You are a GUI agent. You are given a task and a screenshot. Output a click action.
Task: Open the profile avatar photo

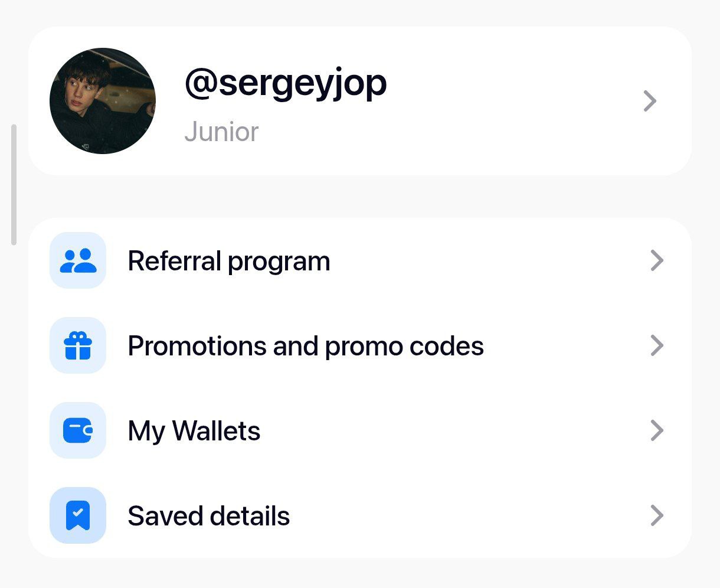click(103, 101)
